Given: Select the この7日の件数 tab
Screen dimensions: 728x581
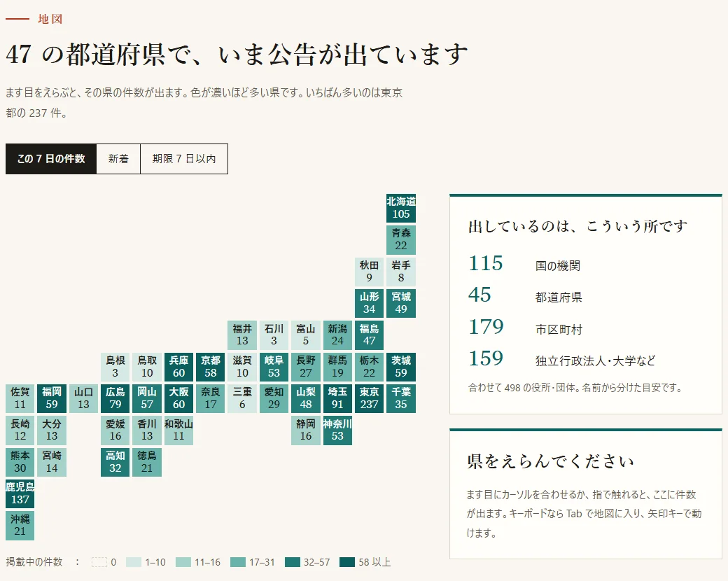Looking at the screenshot, I should coord(51,159).
